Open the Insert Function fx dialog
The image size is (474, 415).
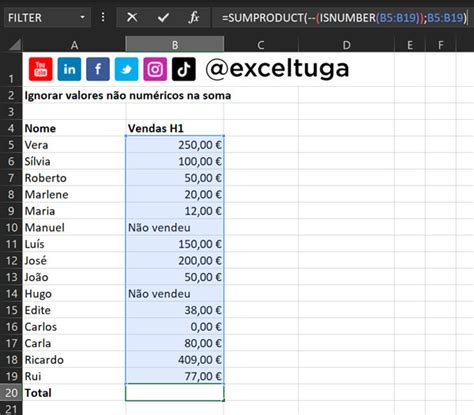pos(194,17)
